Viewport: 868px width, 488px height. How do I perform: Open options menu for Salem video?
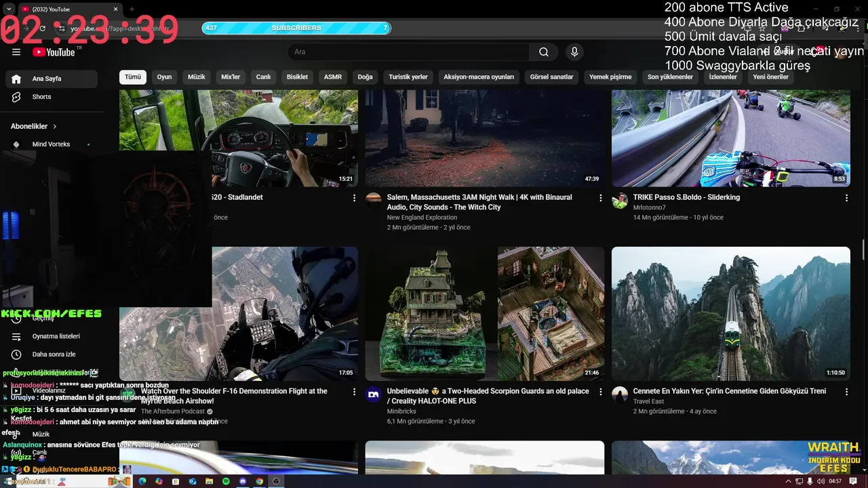click(600, 198)
